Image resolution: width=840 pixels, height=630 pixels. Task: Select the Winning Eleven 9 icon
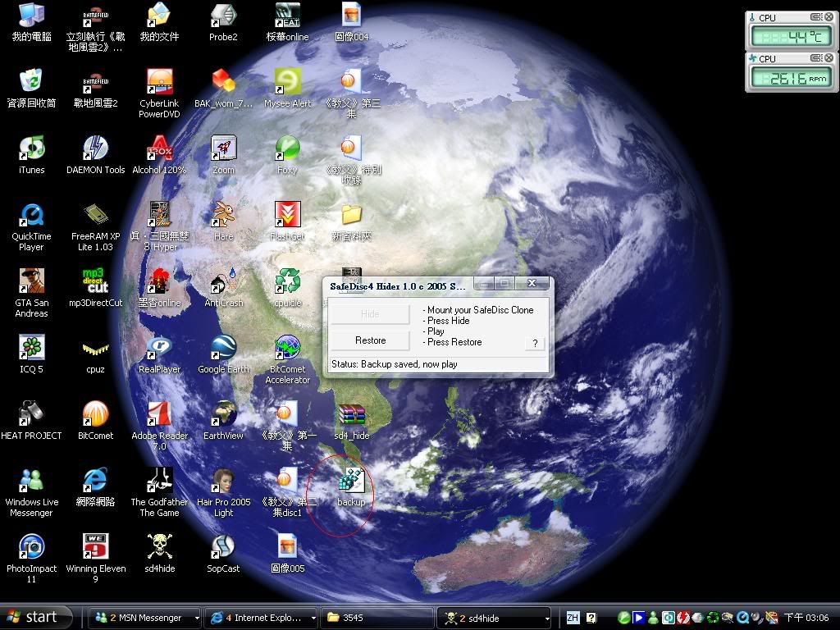[96, 547]
